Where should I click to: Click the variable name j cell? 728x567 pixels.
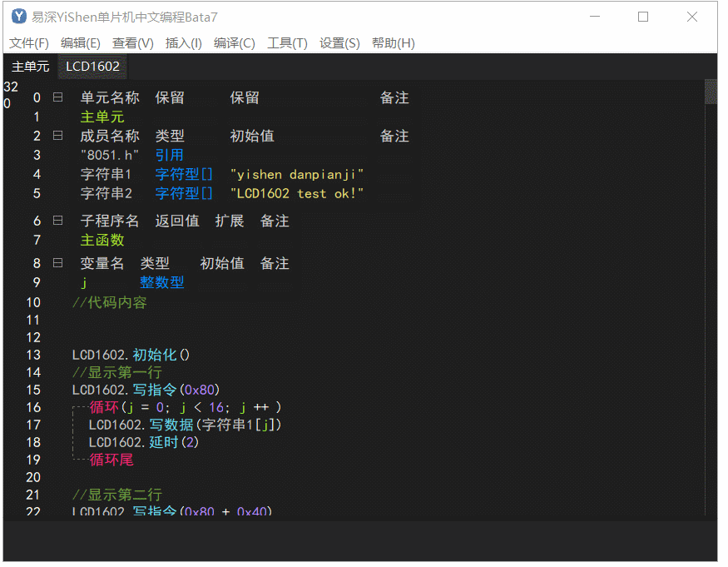84,282
